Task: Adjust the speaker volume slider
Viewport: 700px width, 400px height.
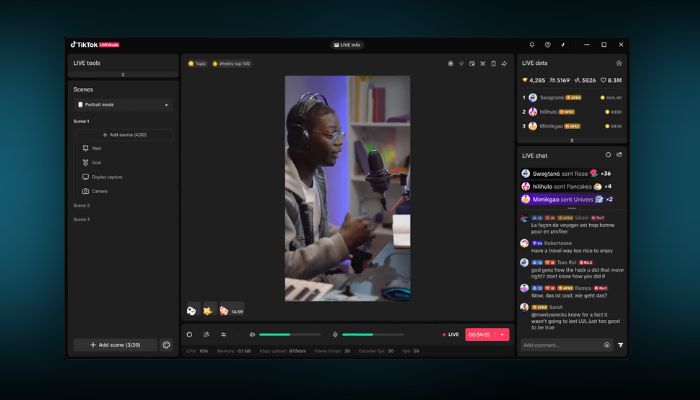Action: [x=290, y=334]
